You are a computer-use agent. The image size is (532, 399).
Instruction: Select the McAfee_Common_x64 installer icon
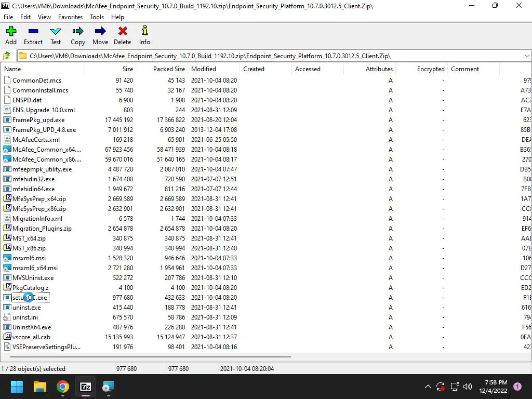tap(7, 149)
